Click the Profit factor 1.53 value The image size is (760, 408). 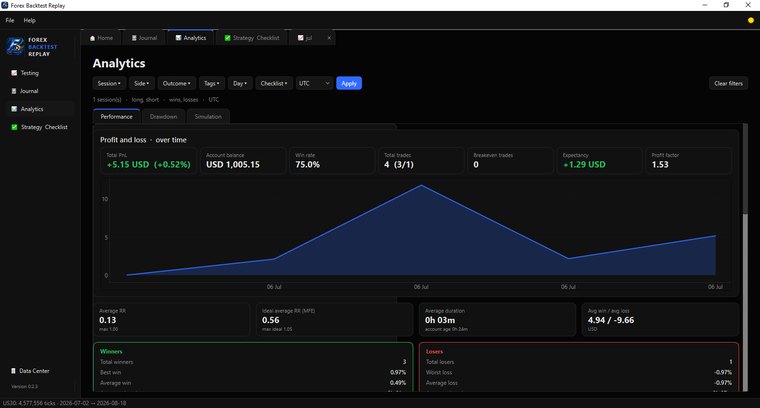660,164
